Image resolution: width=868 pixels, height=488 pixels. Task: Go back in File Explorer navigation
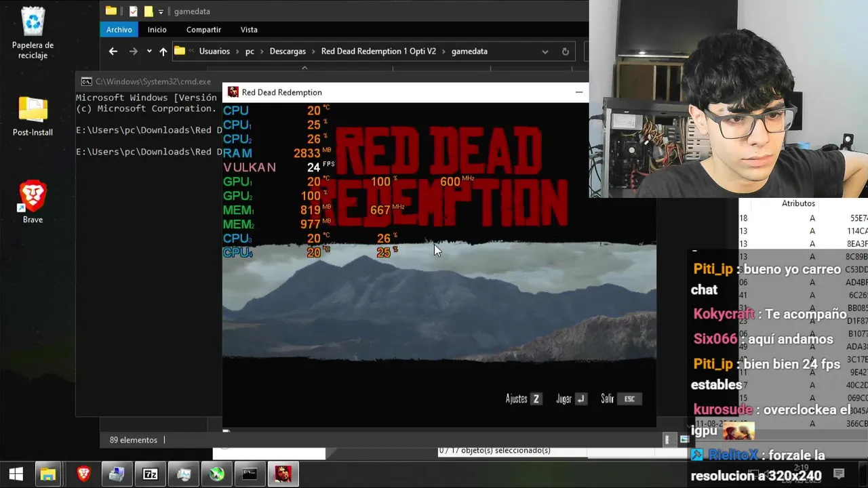click(x=113, y=52)
